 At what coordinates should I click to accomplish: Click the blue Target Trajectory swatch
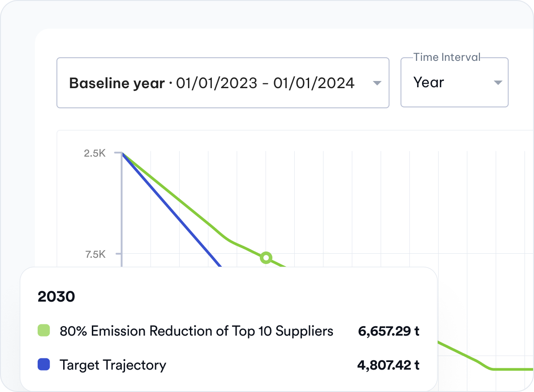pyautogui.click(x=43, y=364)
